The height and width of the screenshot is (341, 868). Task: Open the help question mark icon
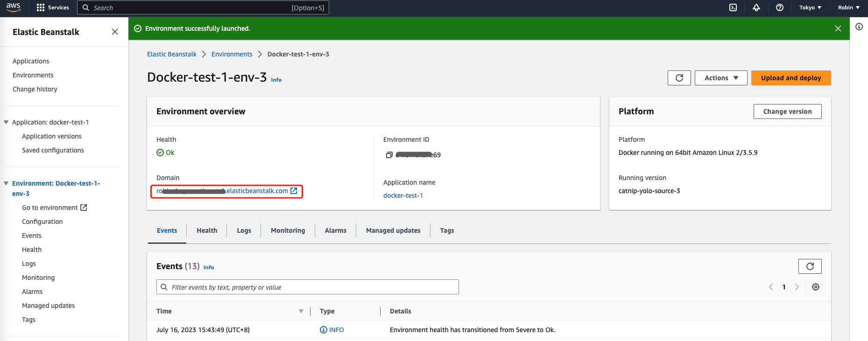[780, 7]
